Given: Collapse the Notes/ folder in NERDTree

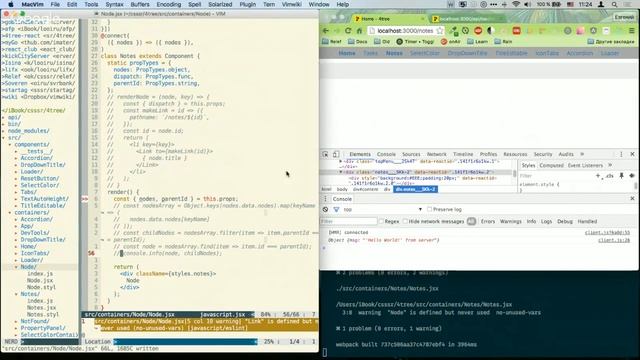Looking at the screenshot, I should coord(16,294).
